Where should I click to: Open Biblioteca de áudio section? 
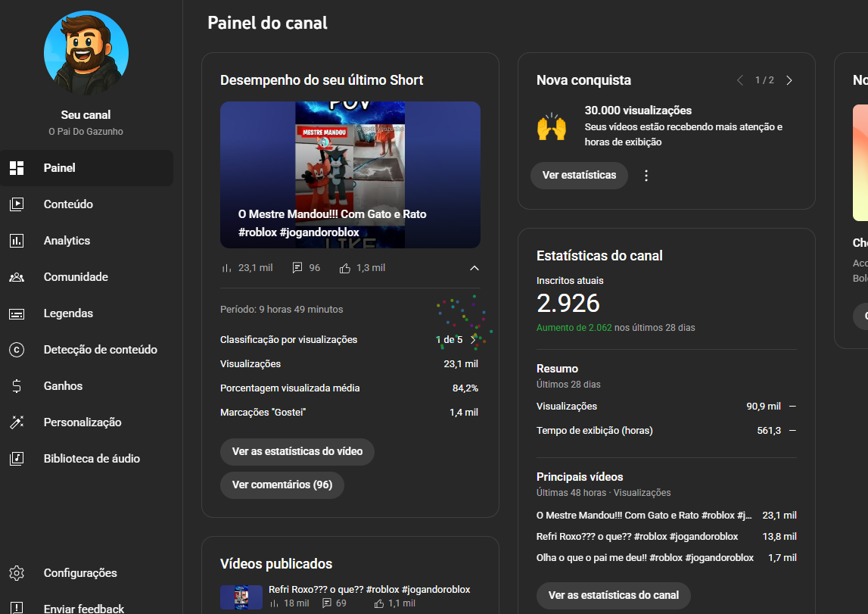coord(86,459)
